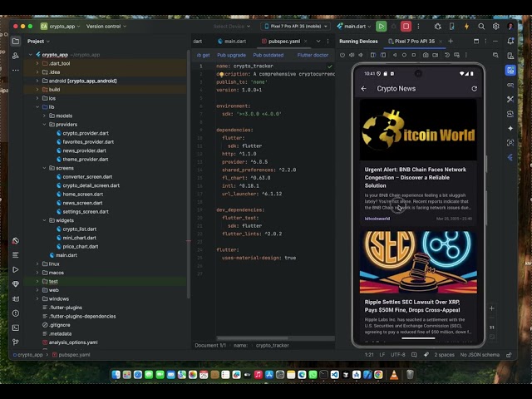Screen dimensions: 532x399
Task: Collapse the widgets folder
Action: 44,220
